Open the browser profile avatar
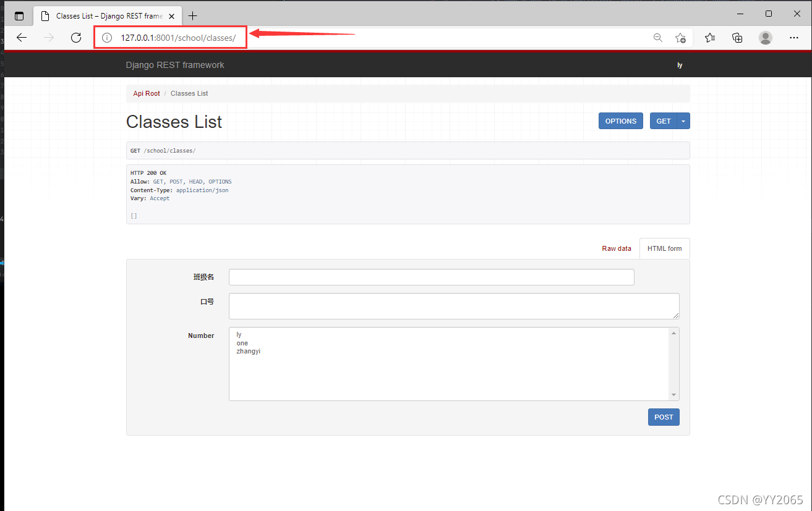Screen dimensions: 812x511 (766, 38)
